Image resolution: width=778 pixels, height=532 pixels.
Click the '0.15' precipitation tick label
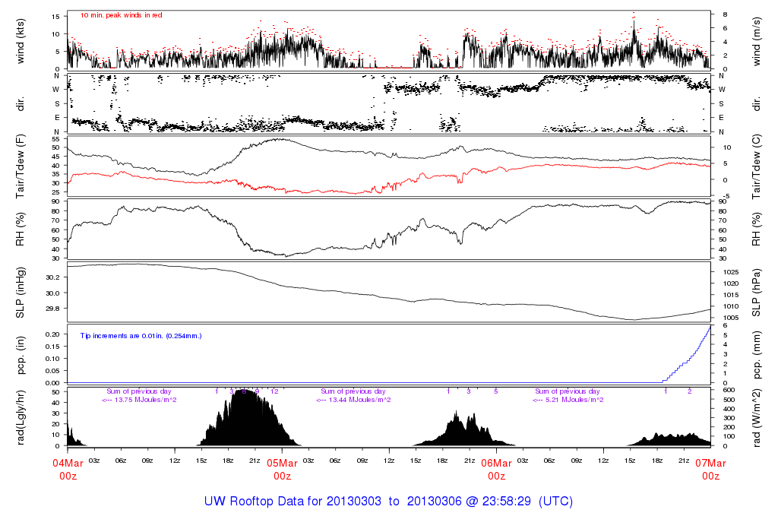[x=52, y=347]
